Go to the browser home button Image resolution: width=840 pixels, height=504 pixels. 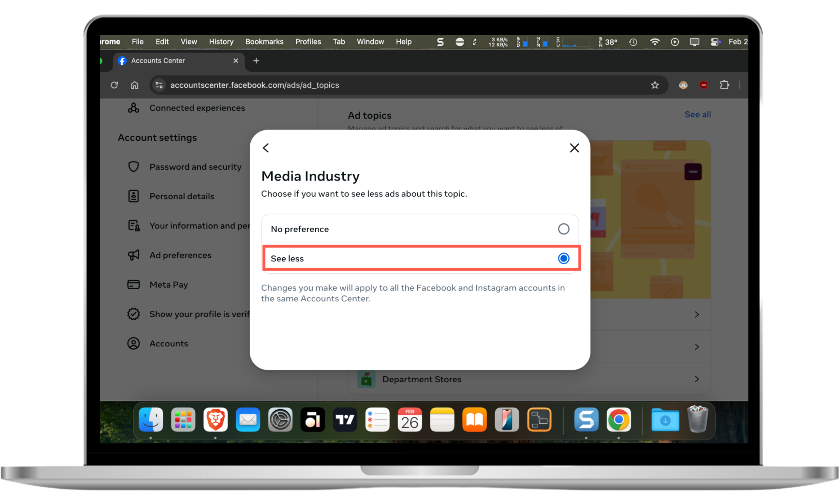point(135,85)
